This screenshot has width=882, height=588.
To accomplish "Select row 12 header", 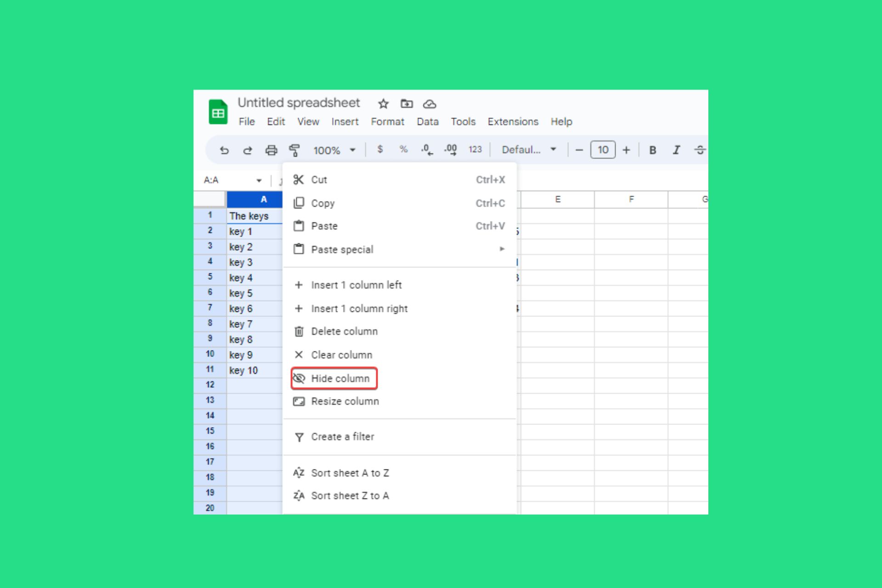I will [x=210, y=385].
